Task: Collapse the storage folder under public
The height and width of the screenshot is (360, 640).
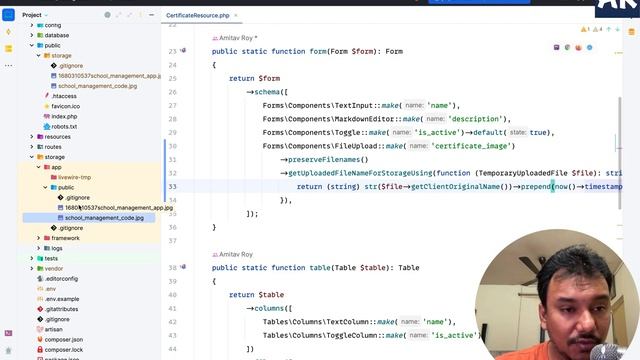Action: point(39,56)
